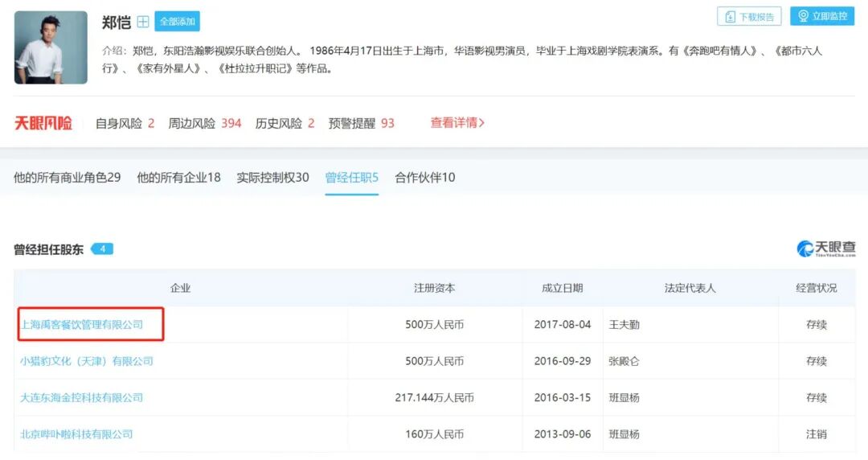Image resolution: width=868 pixels, height=460 pixels.
Task: Select 周边风险 394 risk item
Action: tap(205, 123)
